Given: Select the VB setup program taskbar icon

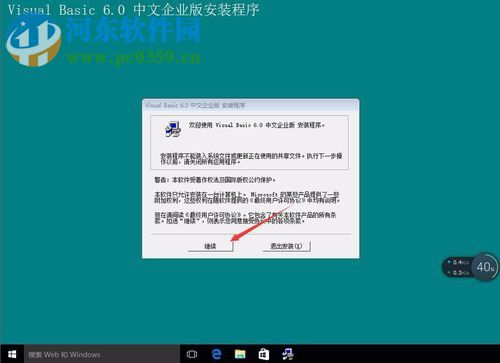Looking at the screenshot, I should point(287,354).
